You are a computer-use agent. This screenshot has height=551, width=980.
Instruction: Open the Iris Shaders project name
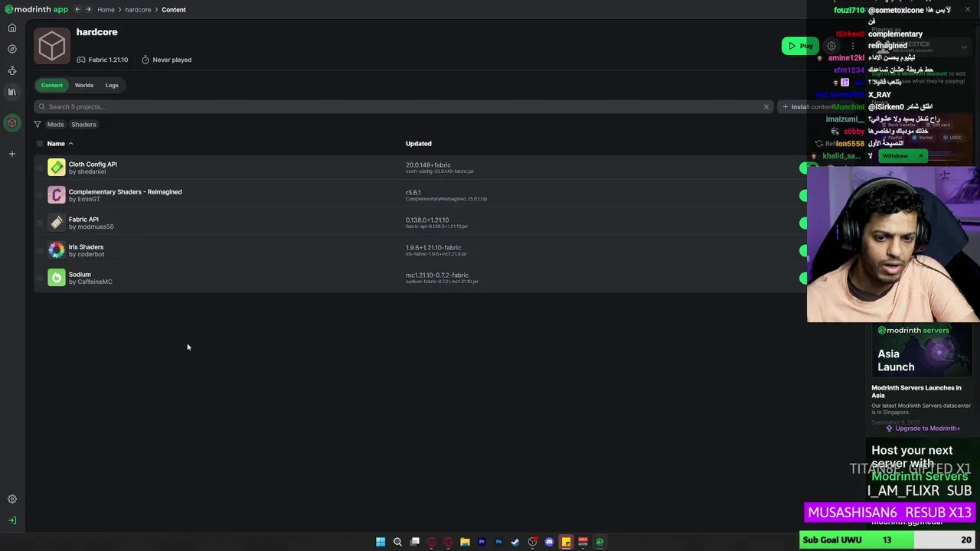coord(86,246)
